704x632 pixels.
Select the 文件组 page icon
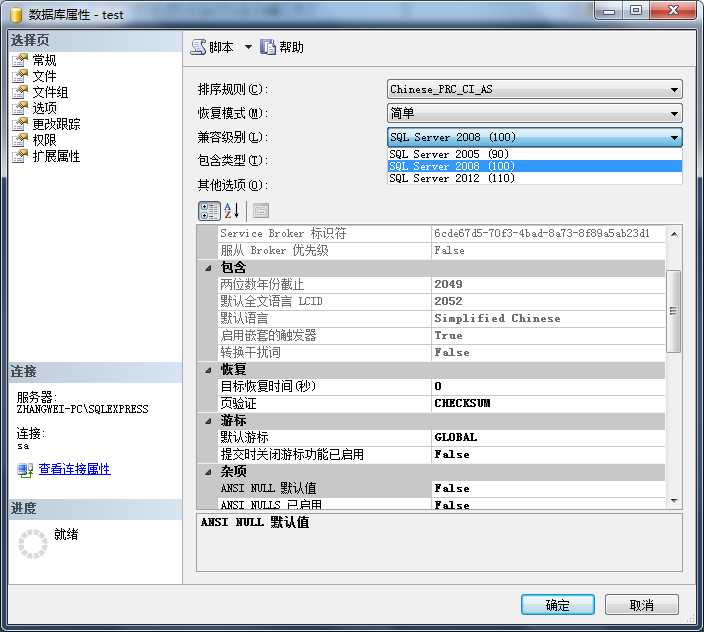tap(20, 92)
